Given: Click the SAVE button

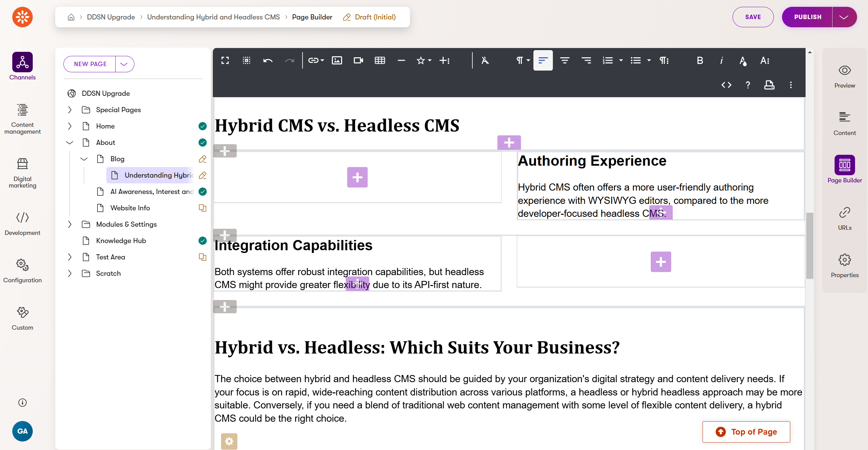Looking at the screenshot, I should 753,17.
